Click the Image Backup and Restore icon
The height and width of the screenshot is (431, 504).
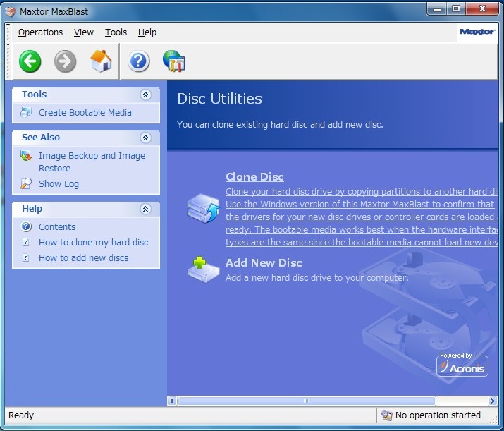coord(25,156)
